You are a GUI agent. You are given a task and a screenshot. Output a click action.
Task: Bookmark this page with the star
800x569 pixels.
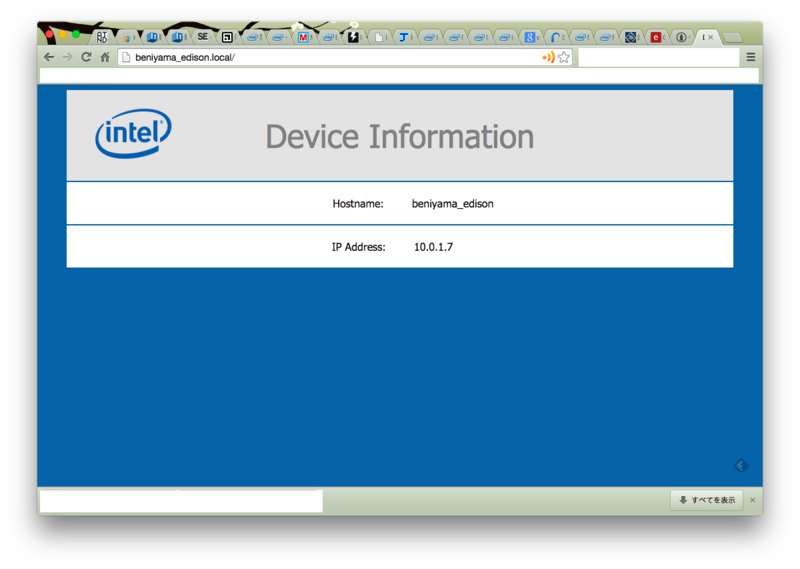pyautogui.click(x=564, y=57)
